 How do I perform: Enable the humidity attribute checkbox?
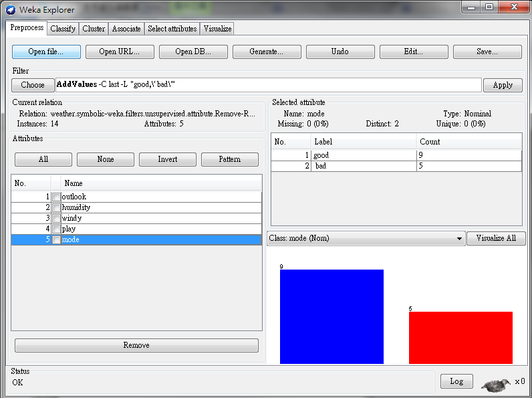point(56,208)
